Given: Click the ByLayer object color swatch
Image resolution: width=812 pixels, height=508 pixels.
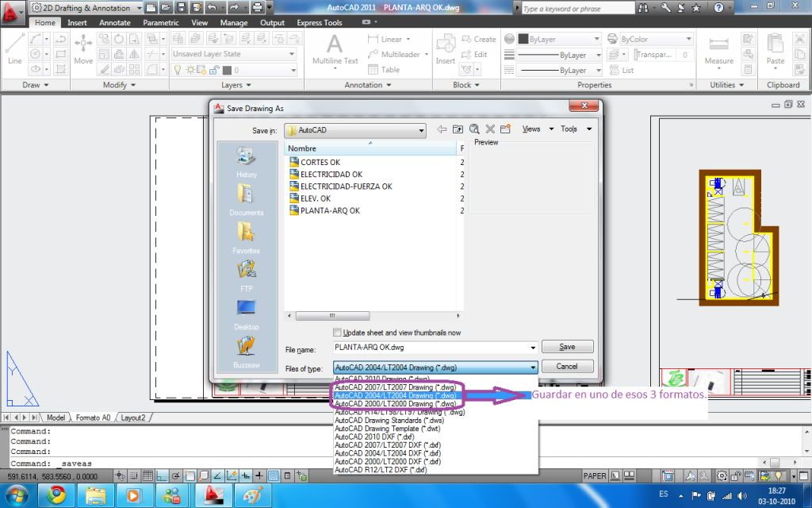Looking at the screenshot, I should tap(523, 40).
